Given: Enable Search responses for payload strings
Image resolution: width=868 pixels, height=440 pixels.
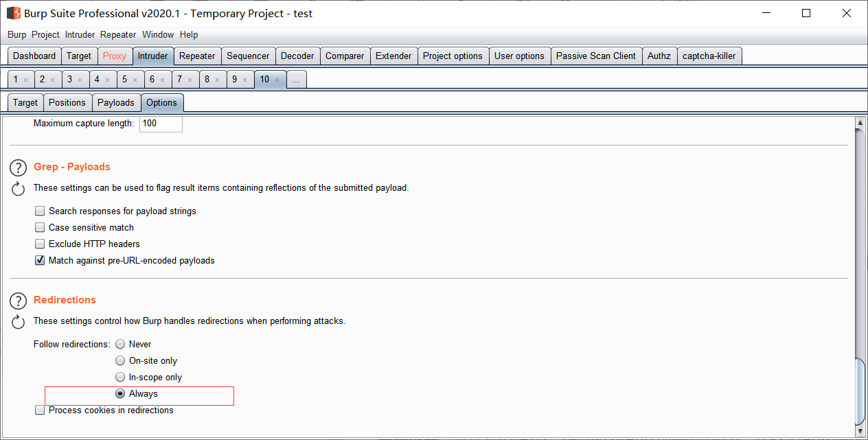Looking at the screenshot, I should point(40,211).
